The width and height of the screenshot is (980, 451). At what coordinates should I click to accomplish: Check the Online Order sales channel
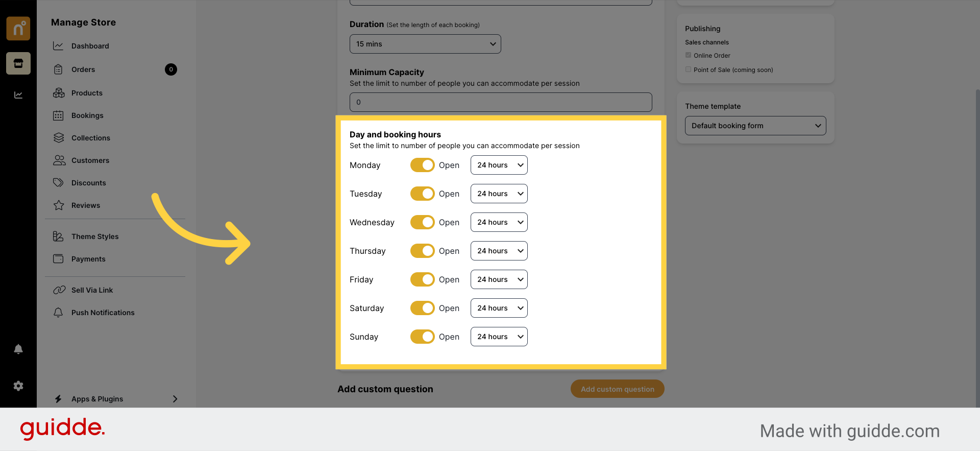pos(688,55)
